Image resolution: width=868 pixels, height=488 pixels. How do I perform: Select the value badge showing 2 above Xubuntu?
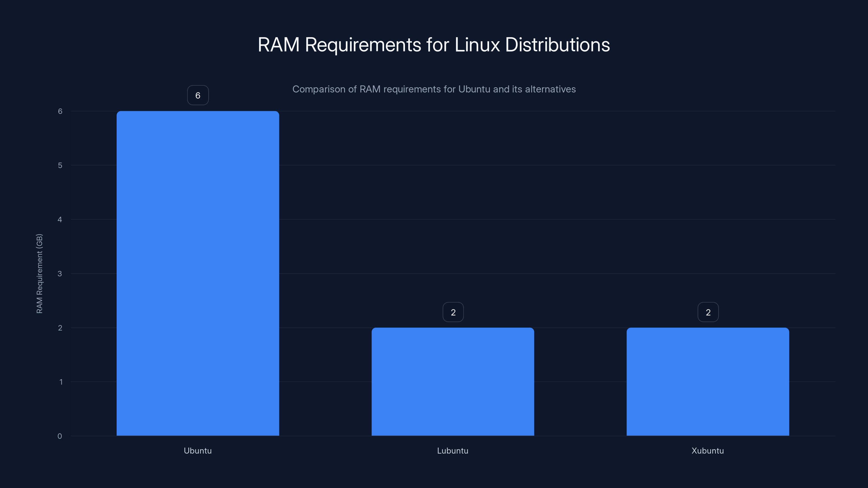click(x=708, y=312)
